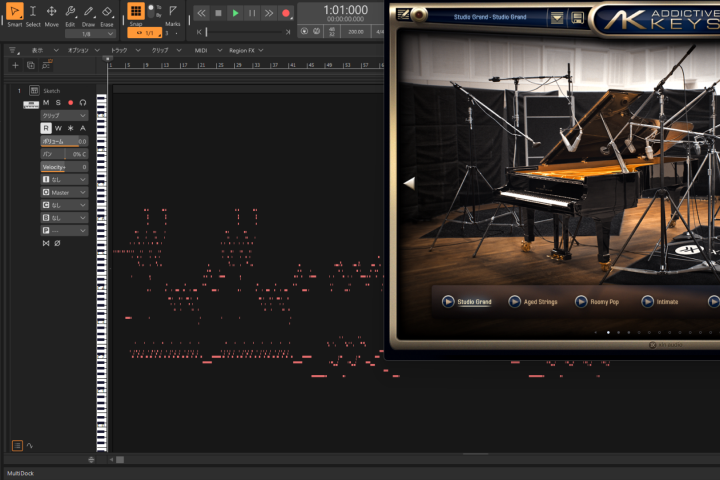
Task: Open the トラック menu
Action: 125,50
